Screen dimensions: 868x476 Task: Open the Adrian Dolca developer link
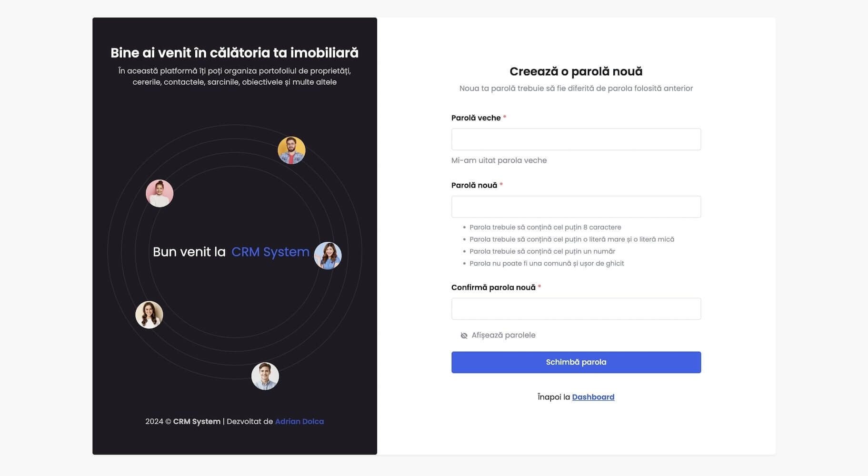click(x=299, y=421)
